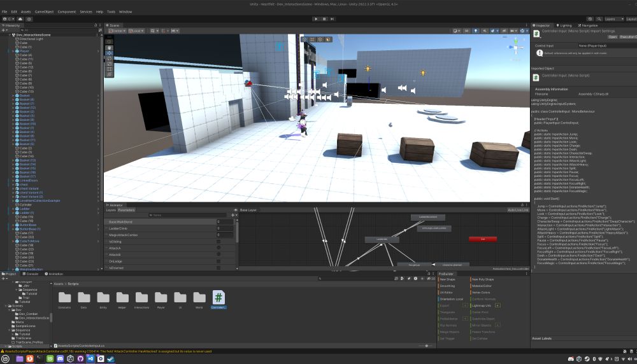Open the grid snapping dropdown

click(x=154, y=31)
